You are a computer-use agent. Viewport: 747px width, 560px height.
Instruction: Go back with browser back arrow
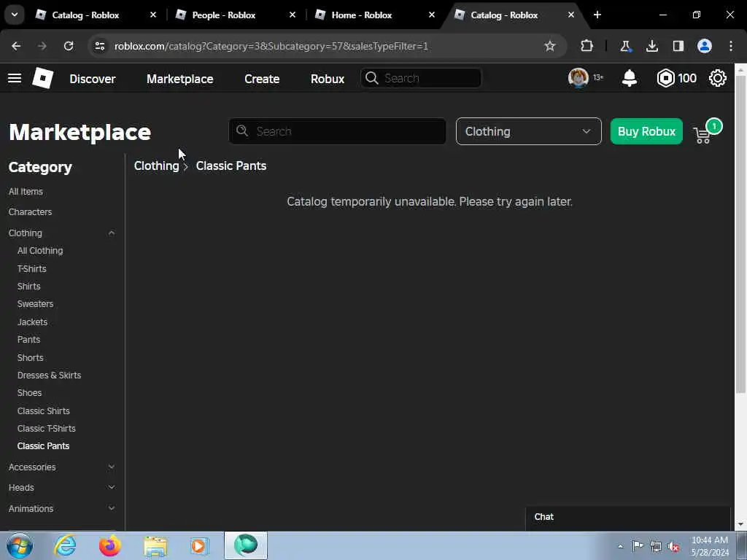(16, 46)
